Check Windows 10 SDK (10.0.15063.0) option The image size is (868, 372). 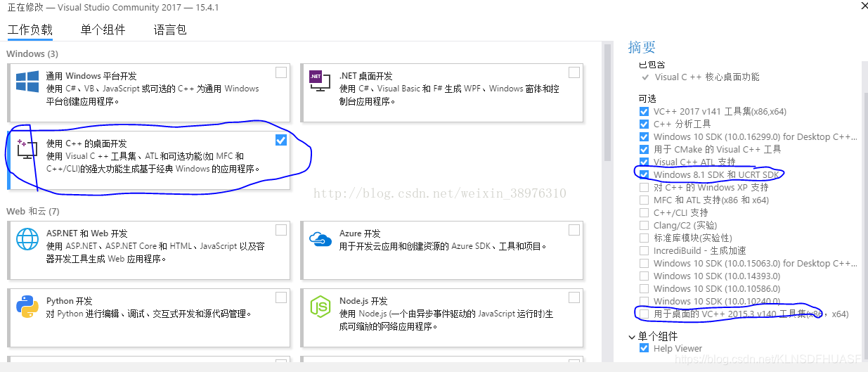coord(644,263)
